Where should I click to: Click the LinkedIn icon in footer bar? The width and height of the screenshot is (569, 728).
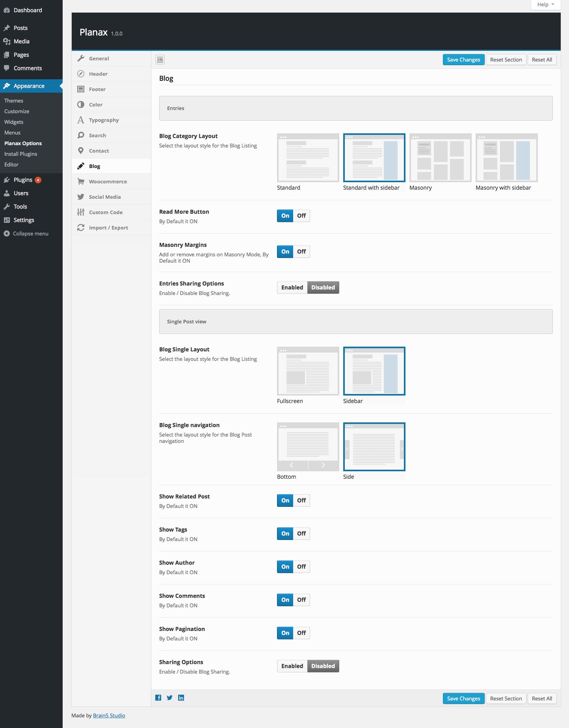[x=181, y=698]
